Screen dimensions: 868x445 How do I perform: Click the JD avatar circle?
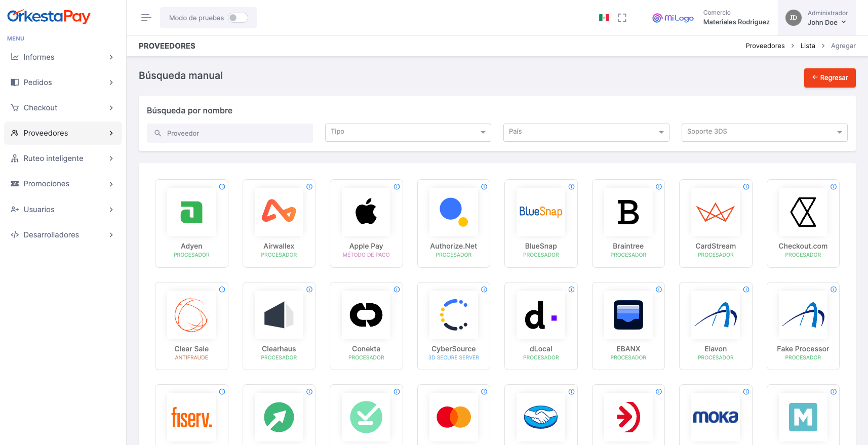[794, 18]
